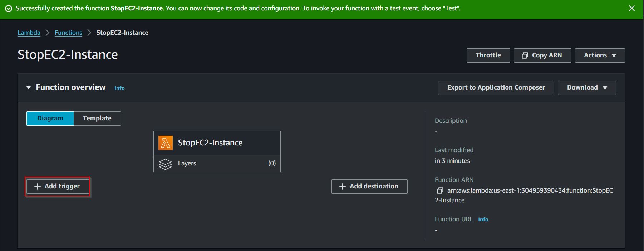
Task: Go to Lambda breadcrumb link
Action: pos(29,33)
